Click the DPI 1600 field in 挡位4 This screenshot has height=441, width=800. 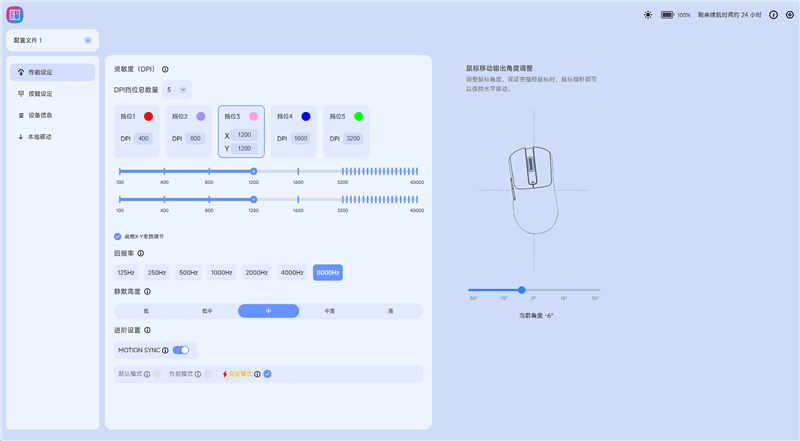[x=301, y=138]
